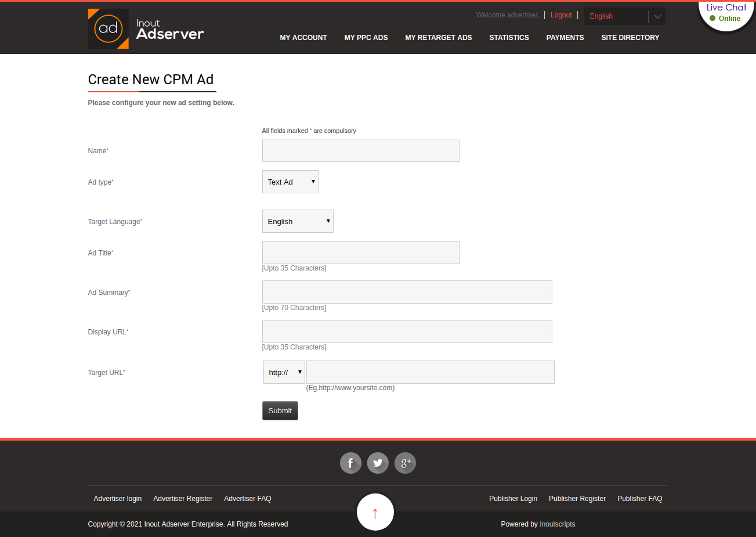Open the Google Plus social icon
The image size is (756, 537).
(x=405, y=463)
